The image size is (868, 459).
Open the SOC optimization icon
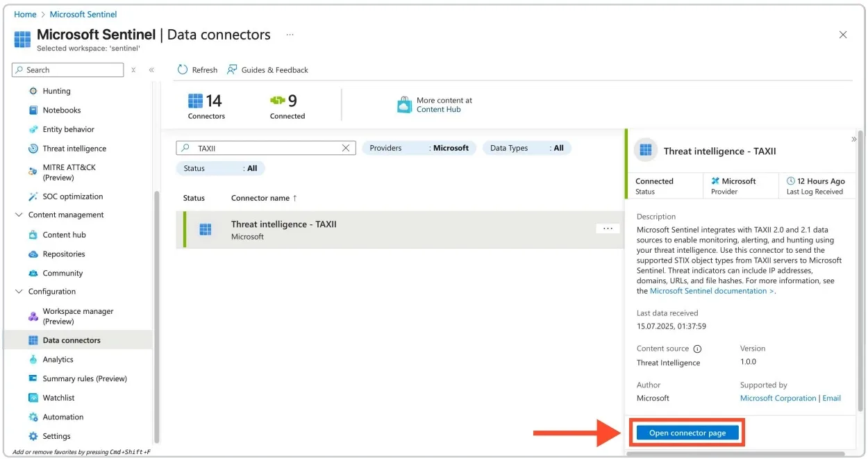tap(33, 197)
